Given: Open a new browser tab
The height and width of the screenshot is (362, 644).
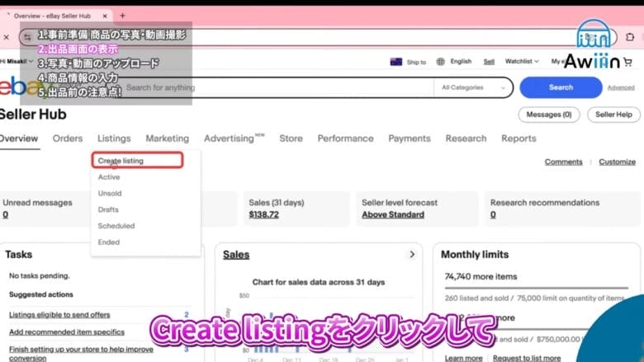Looking at the screenshot, I should (x=122, y=16).
